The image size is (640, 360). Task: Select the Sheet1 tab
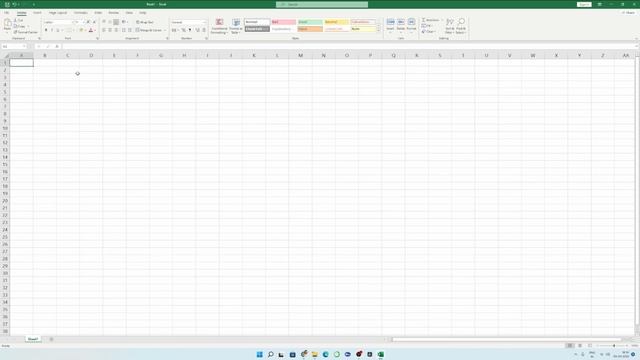coord(33,339)
